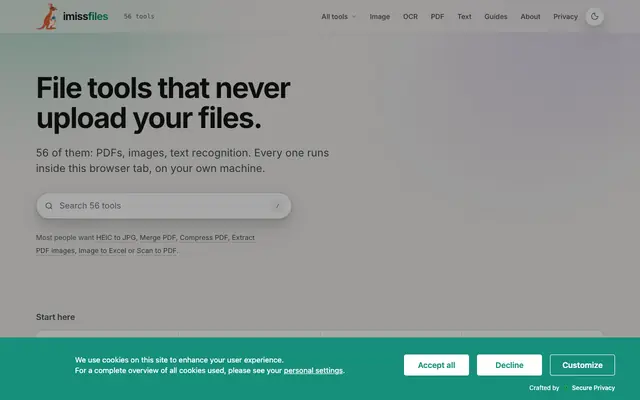Screen dimensions: 640x400
Task: Open the Privacy page
Action: pos(565,17)
